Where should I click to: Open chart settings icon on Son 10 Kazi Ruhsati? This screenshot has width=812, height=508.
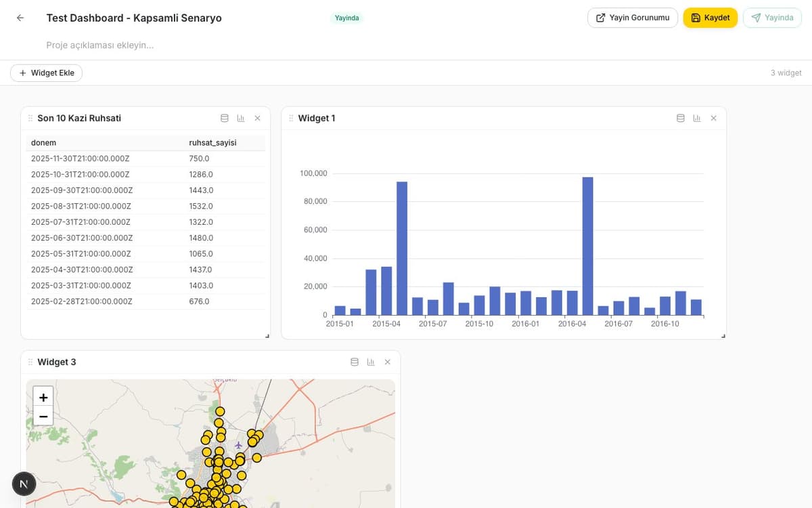tap(241, 118)
